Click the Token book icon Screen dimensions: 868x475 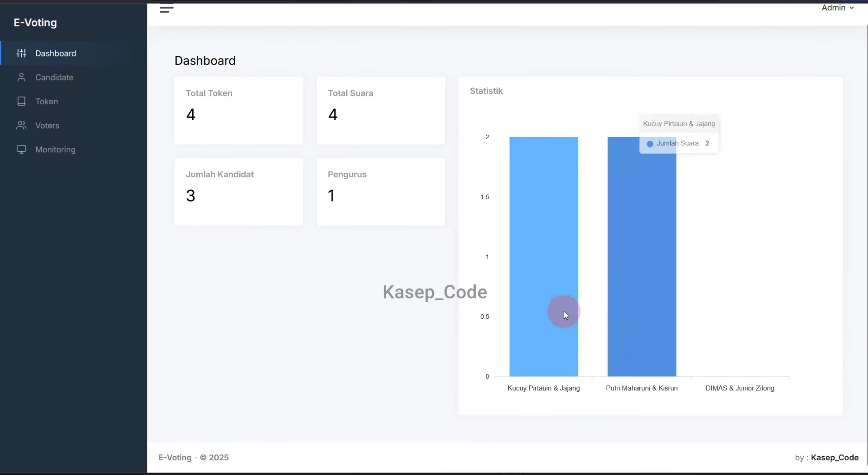21,101
